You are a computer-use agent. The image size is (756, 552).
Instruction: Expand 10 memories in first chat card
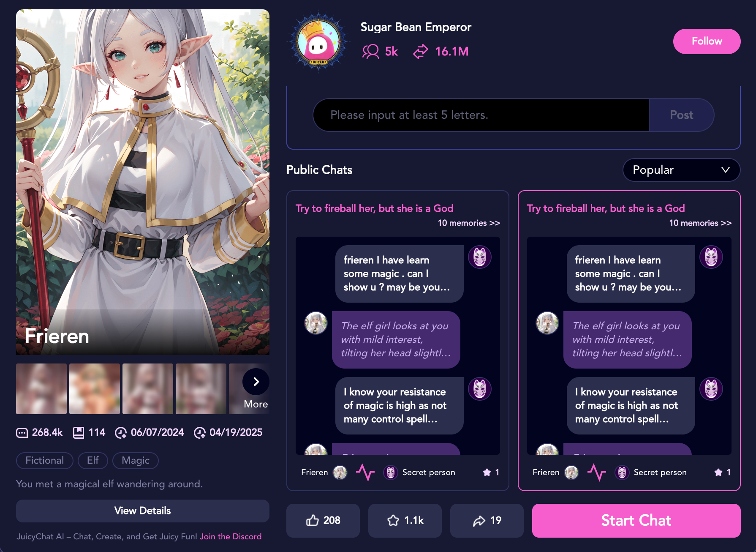(x=469, y=223)
